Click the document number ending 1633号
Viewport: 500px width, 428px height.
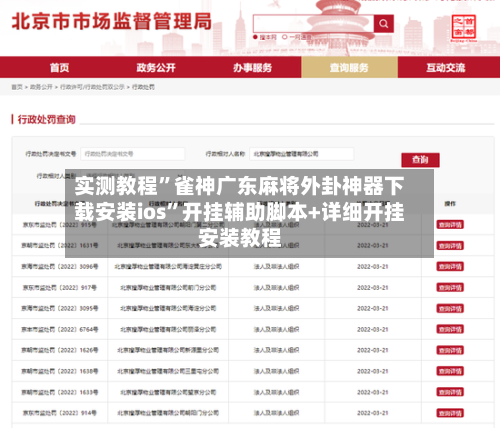point(60,392)
